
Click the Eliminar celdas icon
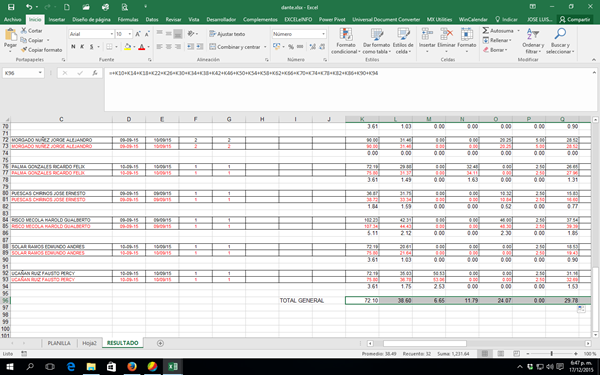click(x=446, y=34)
